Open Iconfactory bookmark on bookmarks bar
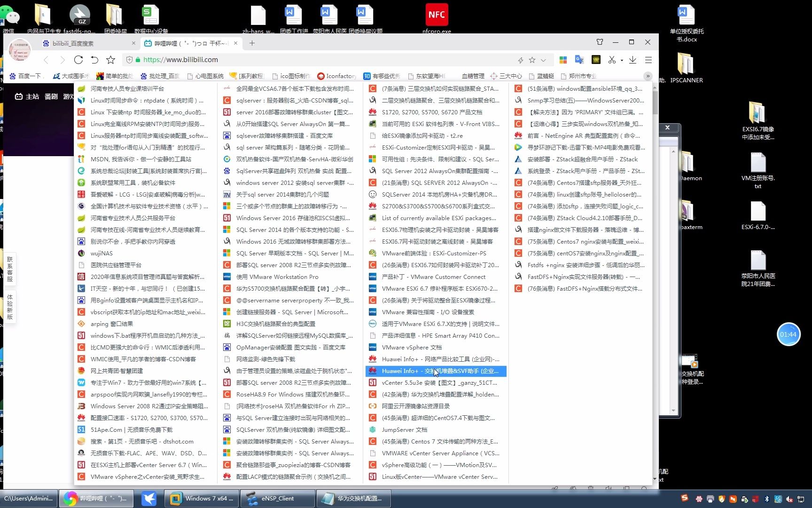Image resolution: width=812 pixels, height=508 pixels. pos(337,76)
